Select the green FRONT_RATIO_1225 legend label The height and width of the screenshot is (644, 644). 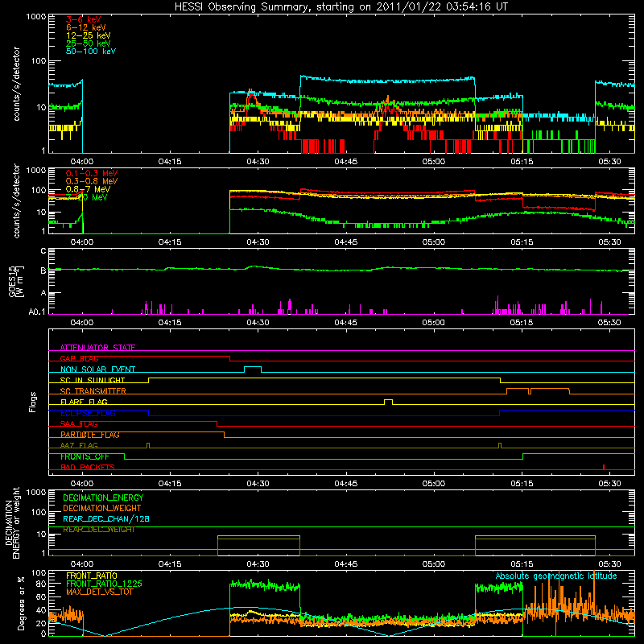tap(105, 584)
